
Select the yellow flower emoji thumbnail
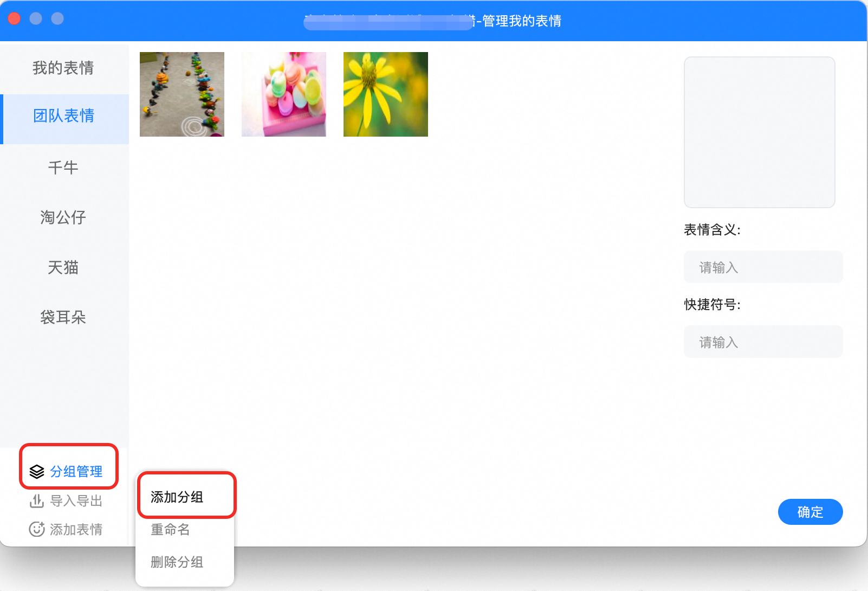[x=386, y=94]
